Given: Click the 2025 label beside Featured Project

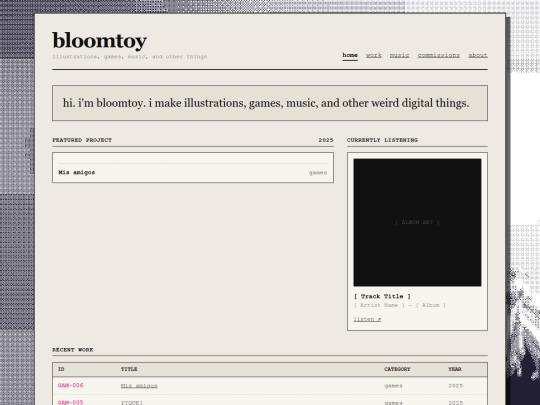Looking at the screenshot, I should pos(326,140).
